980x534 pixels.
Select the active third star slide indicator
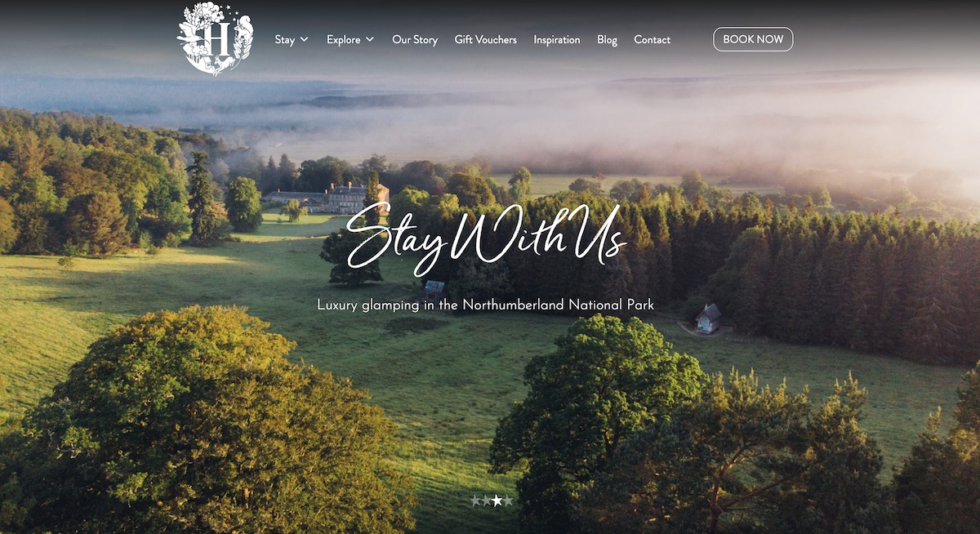(497, 501)
